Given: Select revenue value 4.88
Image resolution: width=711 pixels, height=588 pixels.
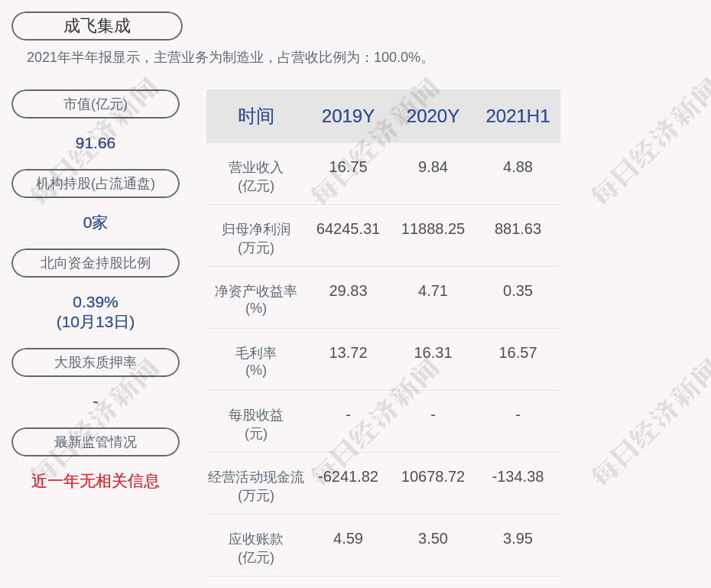Looking at the screenshot, I should click(x=518, y=167).
